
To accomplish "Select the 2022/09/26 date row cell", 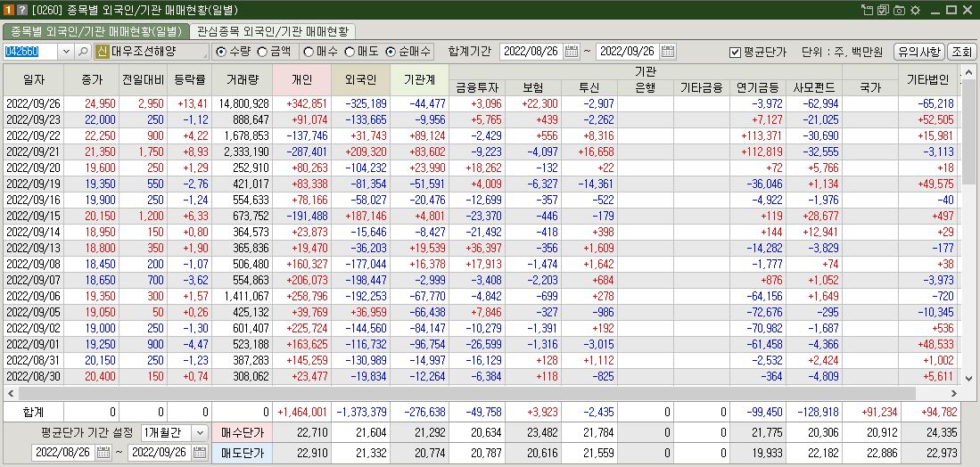I will pos(33,103).
